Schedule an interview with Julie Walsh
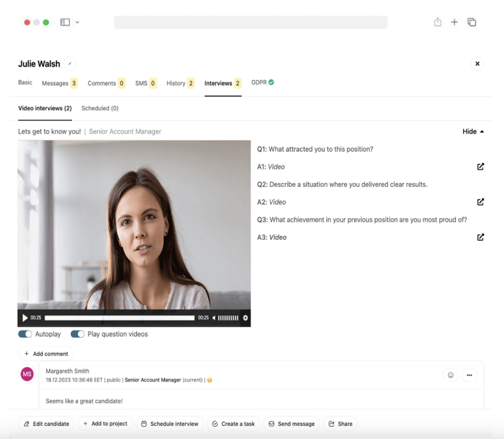Viewport: 504px width, 439px height. (170, 424)
